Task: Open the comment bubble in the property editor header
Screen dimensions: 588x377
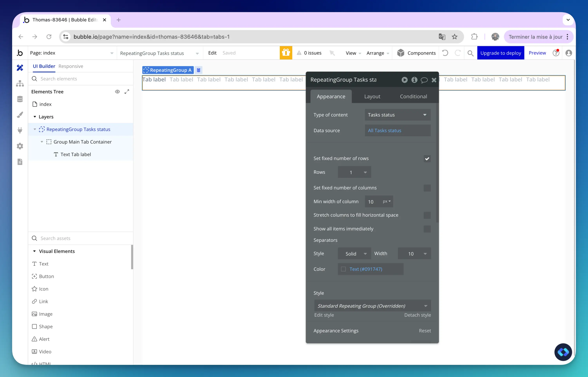Action: [424, 80]
